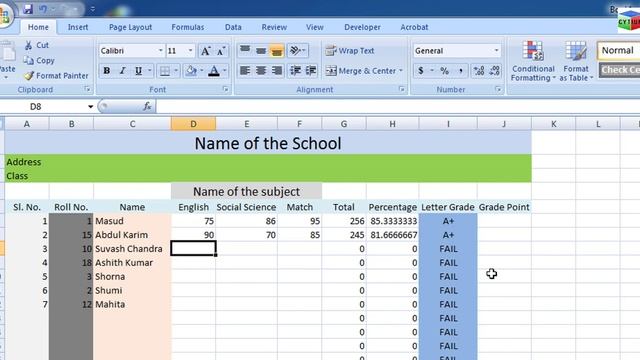The height and width of the screenshot is (360, 640).
Task: Select column D header
Action: point(193,124)
